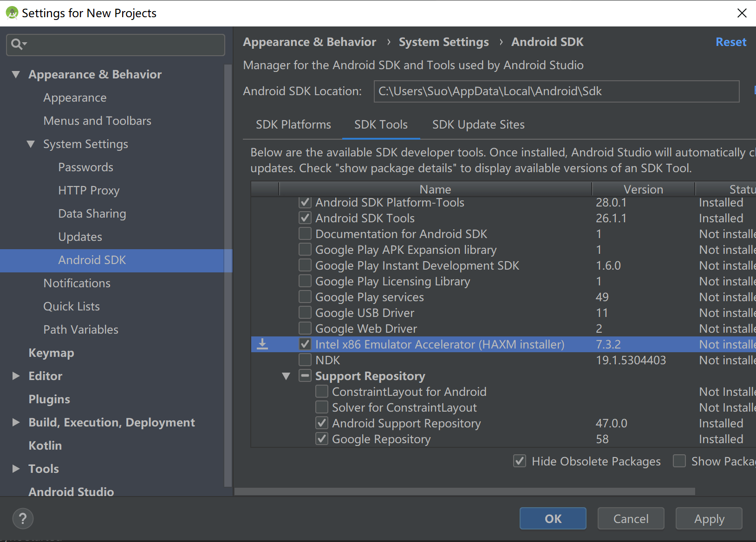Uncheck Hide Obsolete Packages

[x=519, y=461]
